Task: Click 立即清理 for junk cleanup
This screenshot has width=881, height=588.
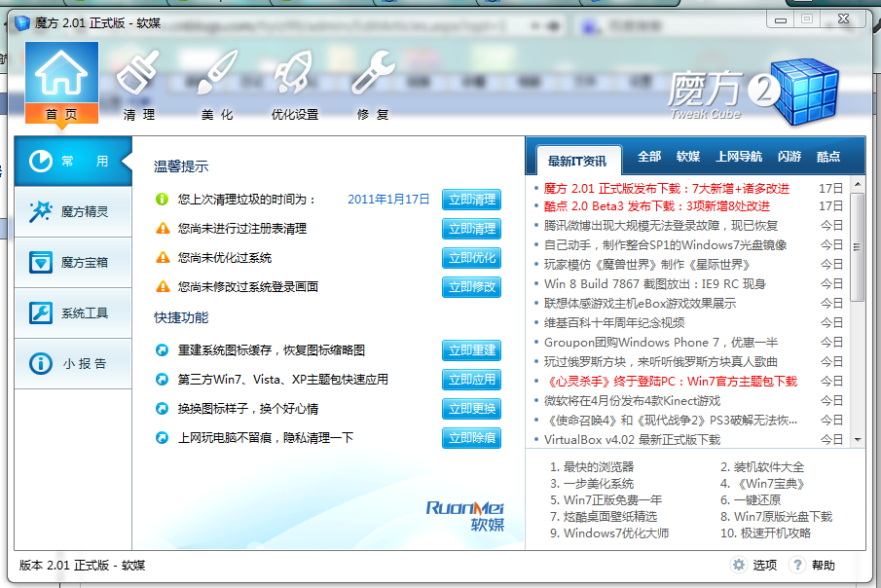Action: tap(471, 200)
